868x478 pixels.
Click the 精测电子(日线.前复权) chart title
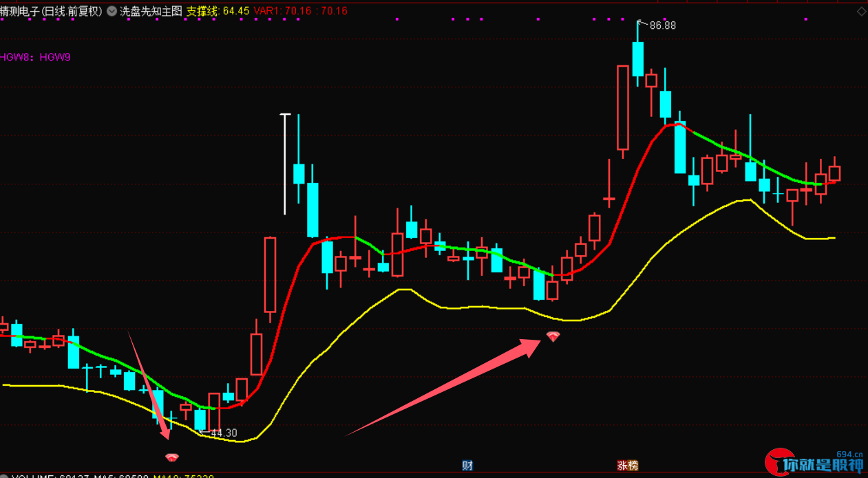52,11
